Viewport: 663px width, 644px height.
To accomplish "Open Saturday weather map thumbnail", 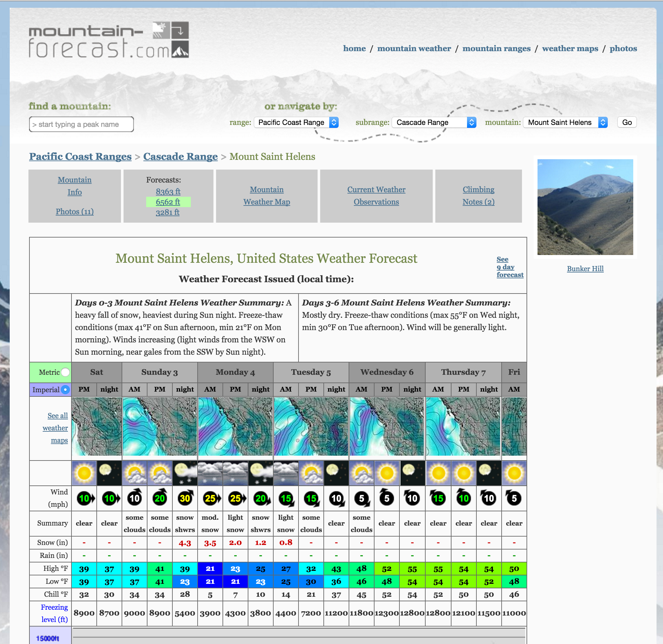I will pos(96,427).
